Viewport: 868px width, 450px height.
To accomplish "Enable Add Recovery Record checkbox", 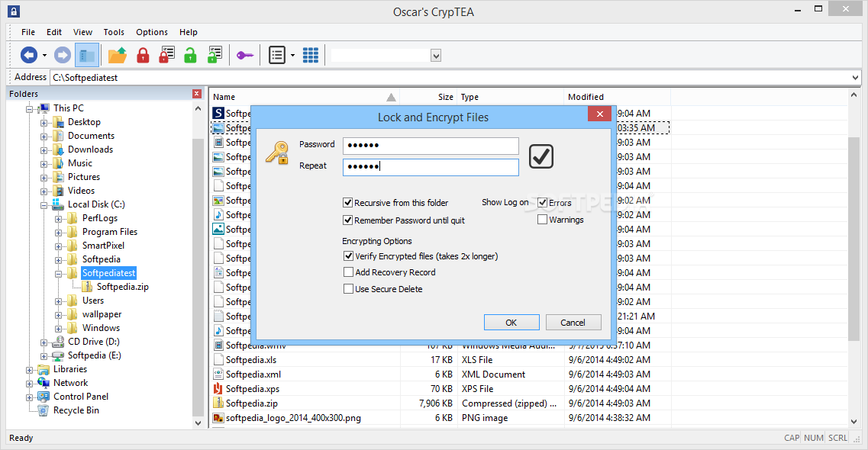I will coord(348,272).
